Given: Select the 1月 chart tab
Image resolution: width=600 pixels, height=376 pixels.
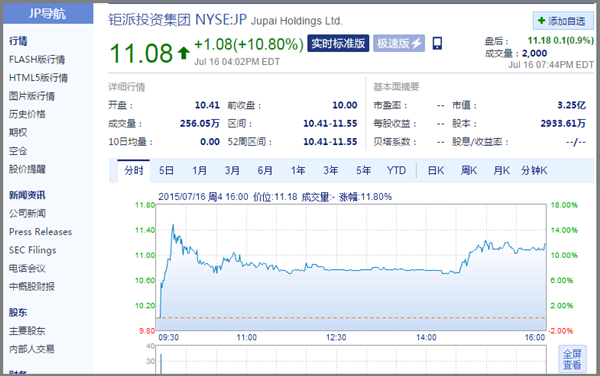Looking at the screenshot, I should (x=199, y=170).
